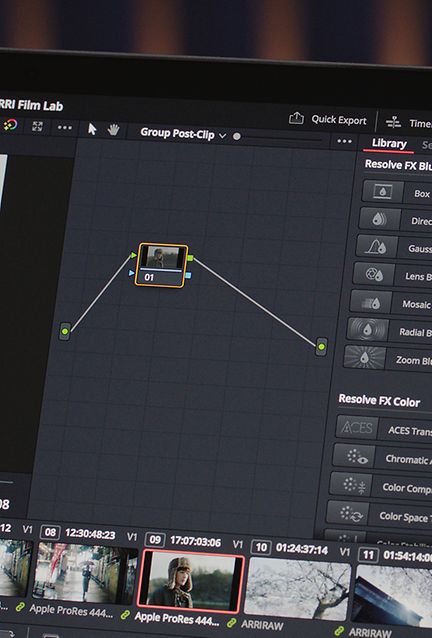Click the node graph output connector
Image resolution: width=432 pixels, height=638 pixels.
321,347
